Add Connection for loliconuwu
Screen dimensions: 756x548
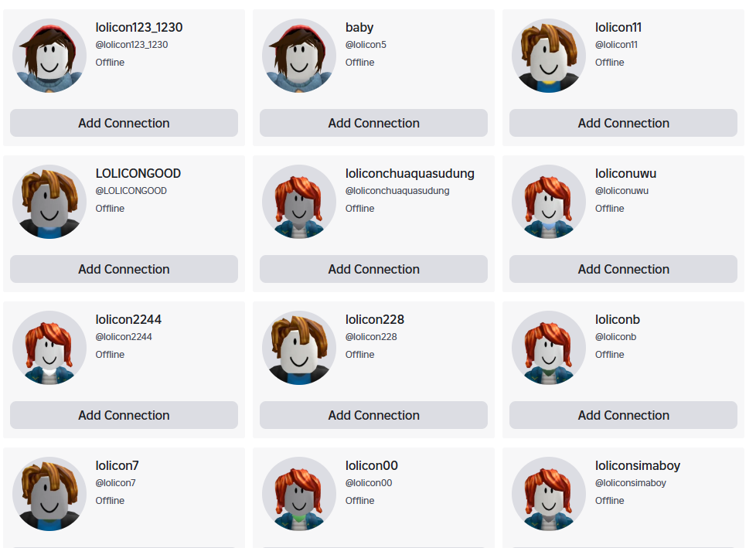623,269
